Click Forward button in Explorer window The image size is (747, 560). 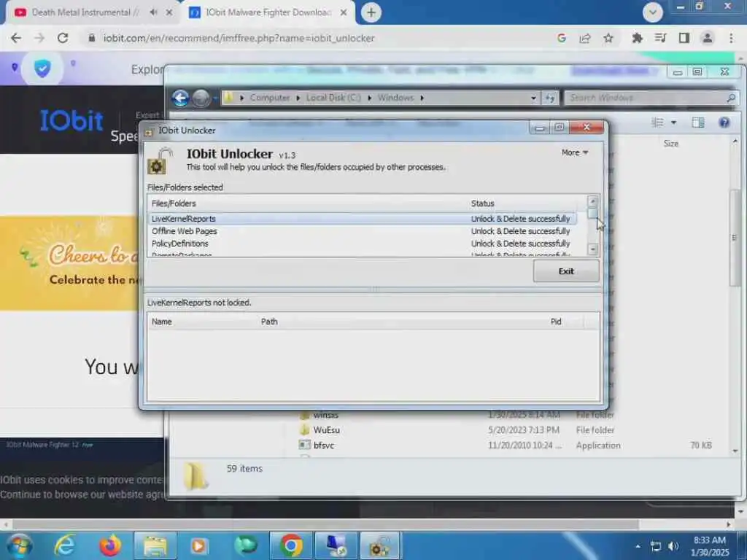coord(201,98)
